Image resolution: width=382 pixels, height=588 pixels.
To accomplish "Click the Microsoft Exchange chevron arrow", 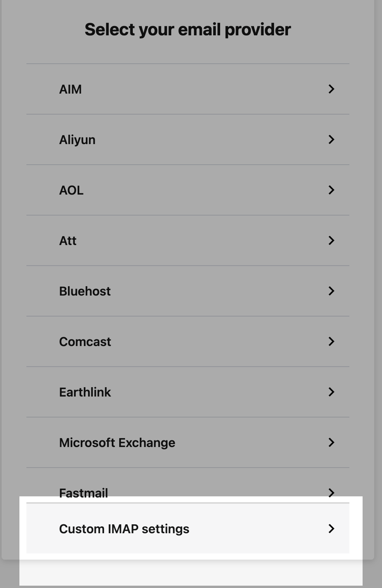I will click(331, 442).
